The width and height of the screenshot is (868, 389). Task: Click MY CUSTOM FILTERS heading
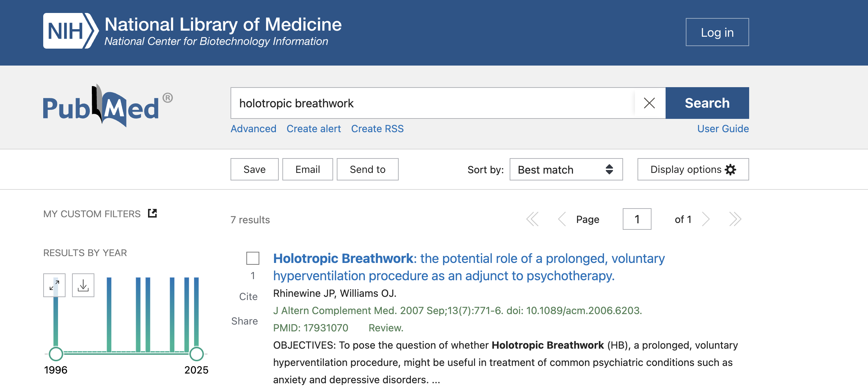pos(92,214)
